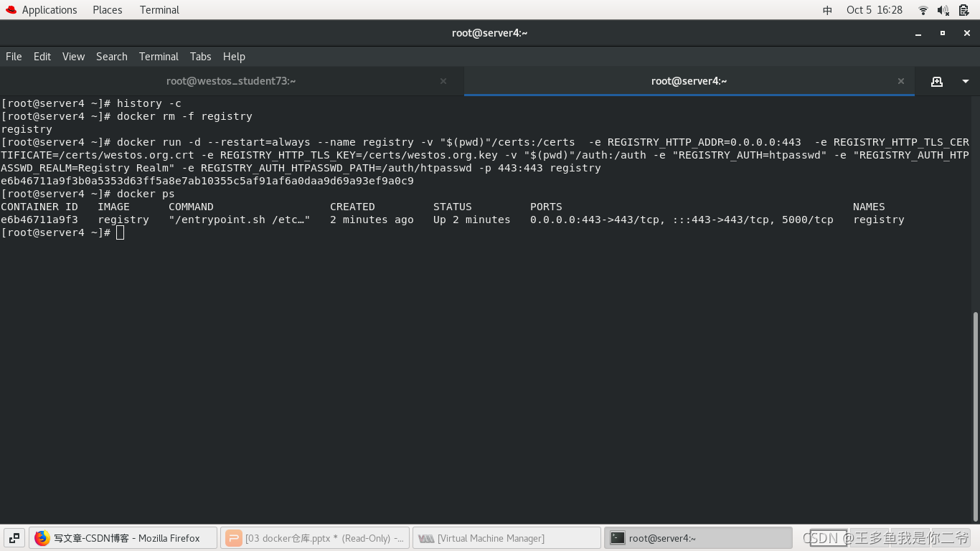Click the long container hash output line
Viewport: 980px width, 551px height.
(x=207, y=181)
